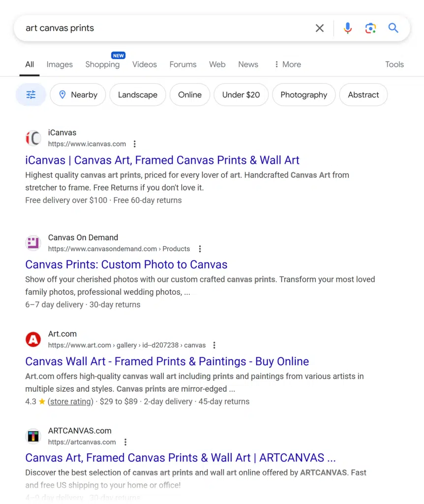This screenshot has width=424, height=504.
Task: Switch to the Shopping tab
Action: coord(102,64)
